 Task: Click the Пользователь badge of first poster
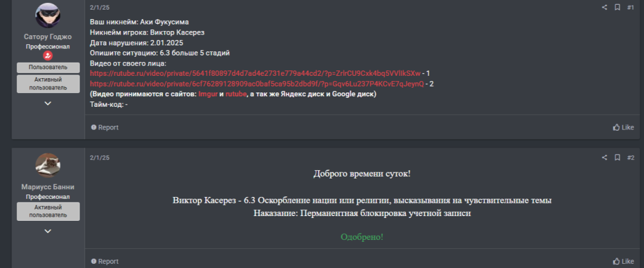48,67
